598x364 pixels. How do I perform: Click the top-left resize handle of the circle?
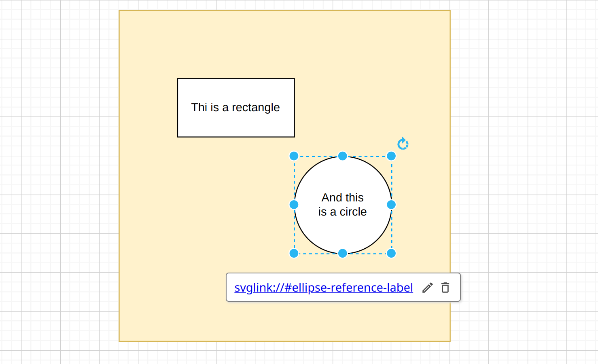point(294,156)
